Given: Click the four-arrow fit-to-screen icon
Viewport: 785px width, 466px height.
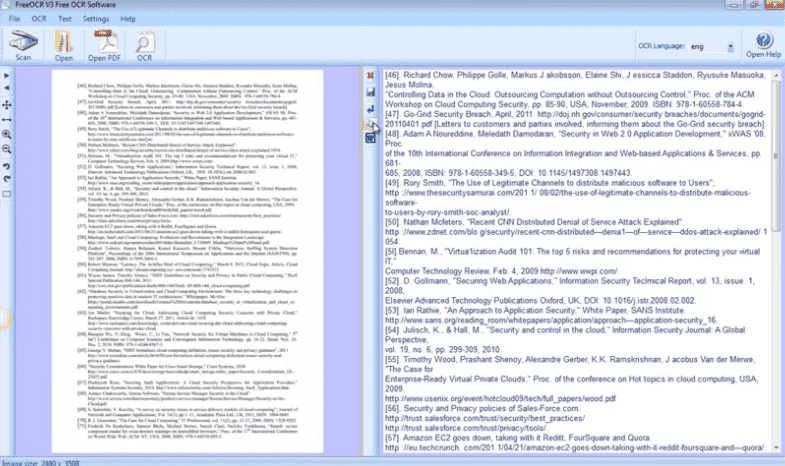Looking at the screenshot, I should [7, 105].
